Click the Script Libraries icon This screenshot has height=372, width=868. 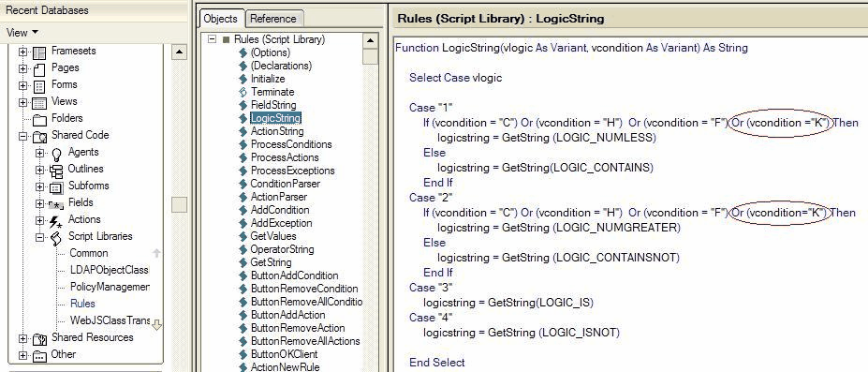click(x=56, y=239)
